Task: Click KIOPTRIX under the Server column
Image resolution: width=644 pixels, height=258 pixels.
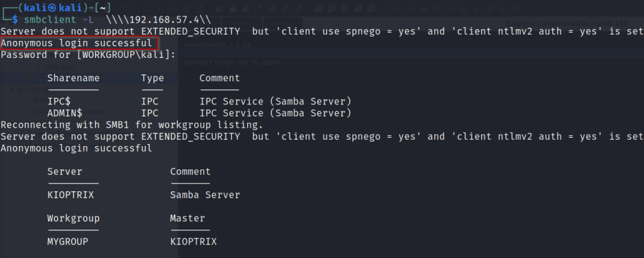Action: [x=70, y=195]
